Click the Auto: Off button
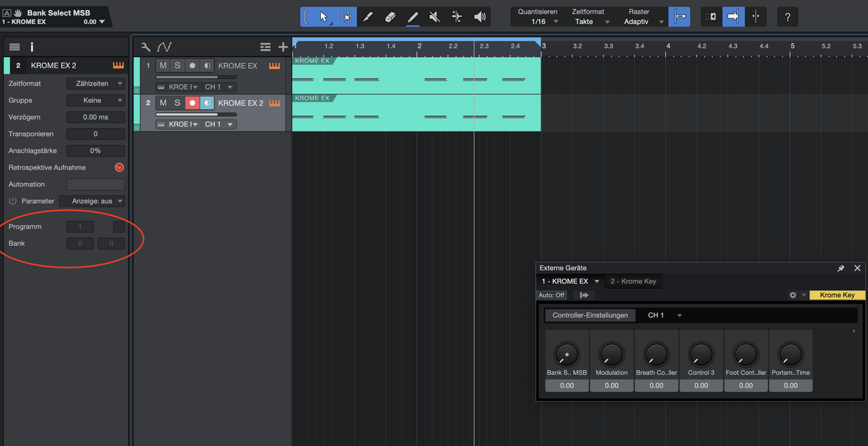Image resolution: width=868 pixels, height=446 pixels. tap(551, 296)
